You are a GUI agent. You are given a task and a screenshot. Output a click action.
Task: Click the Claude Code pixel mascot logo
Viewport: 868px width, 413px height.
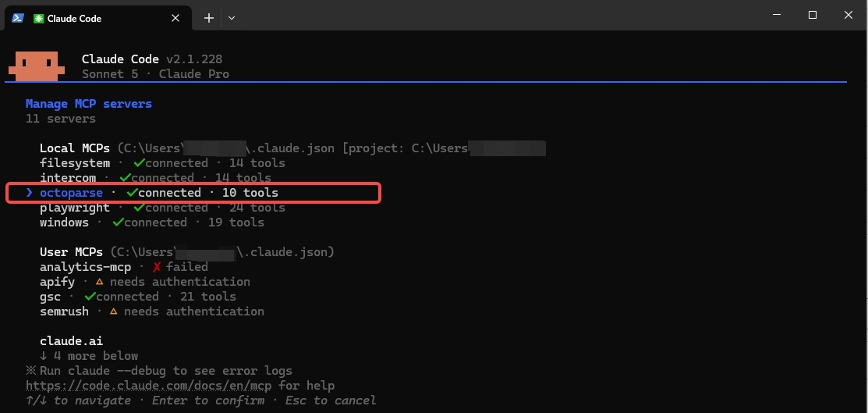click(37, 66)
